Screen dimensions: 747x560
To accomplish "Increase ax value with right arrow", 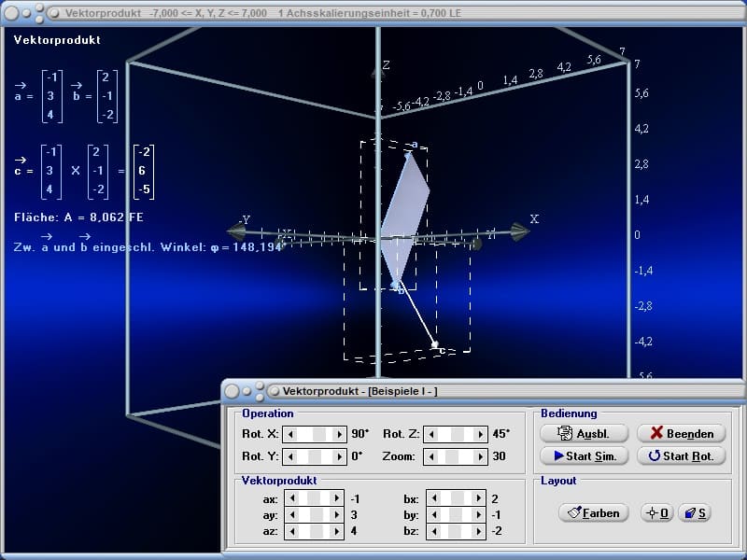I will tap(336, 498).
